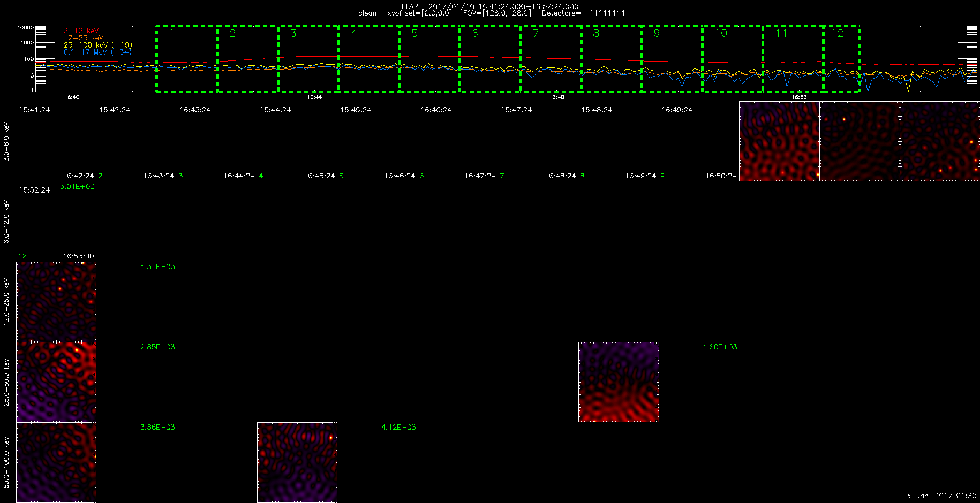Click the 3.0-6.0 keV row label
This screenshot has height=503, width=980.
coord(6,141)
